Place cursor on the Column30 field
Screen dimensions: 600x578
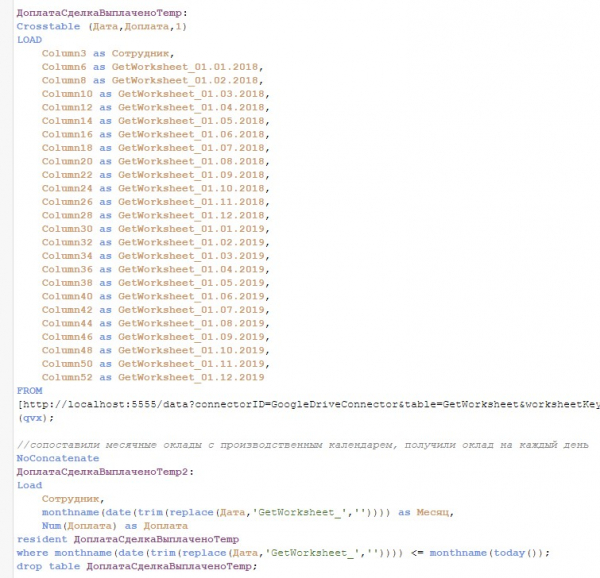coord(67,228)
